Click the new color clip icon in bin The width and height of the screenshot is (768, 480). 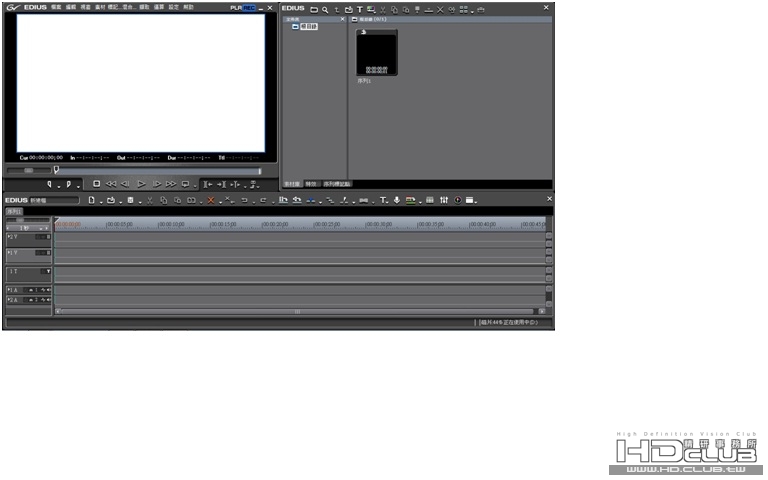371,10
